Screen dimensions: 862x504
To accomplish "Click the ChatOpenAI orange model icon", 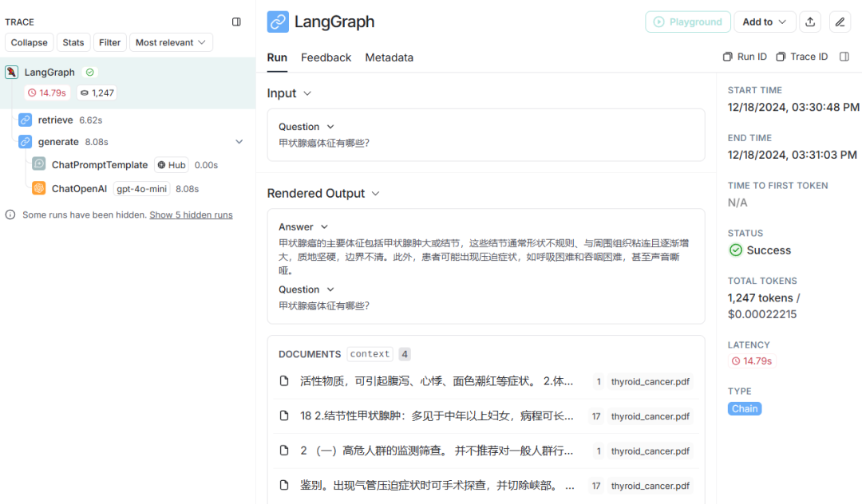I will (x=38, y=188).
